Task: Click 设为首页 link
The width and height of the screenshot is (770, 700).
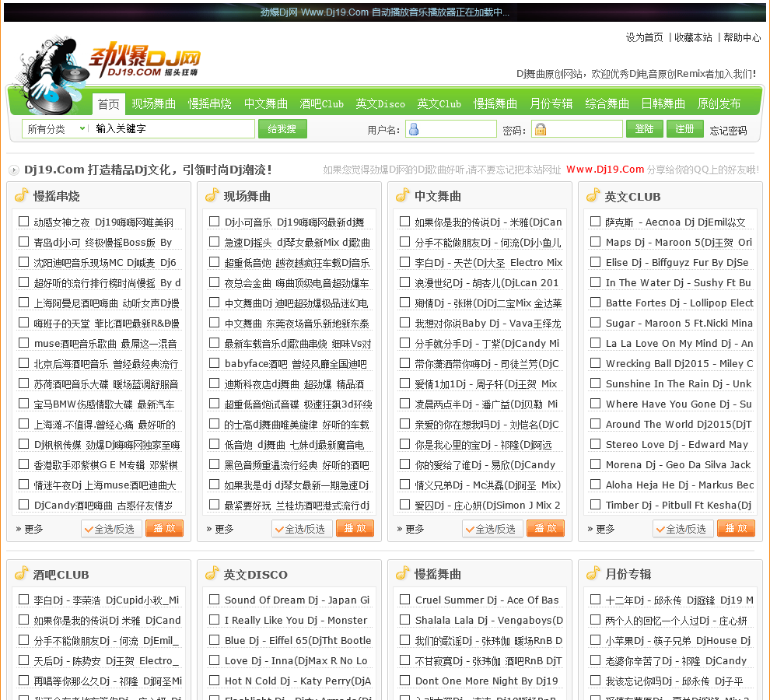Action: tap(644, 37)
